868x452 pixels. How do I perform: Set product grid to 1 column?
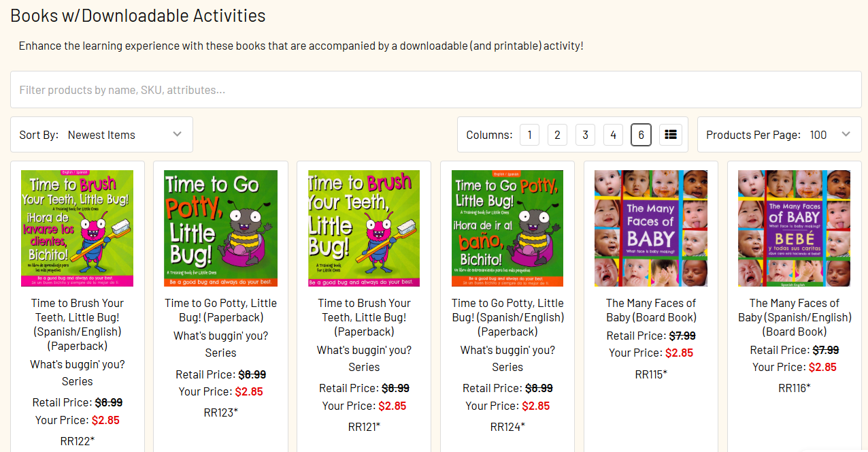[529, 135]
